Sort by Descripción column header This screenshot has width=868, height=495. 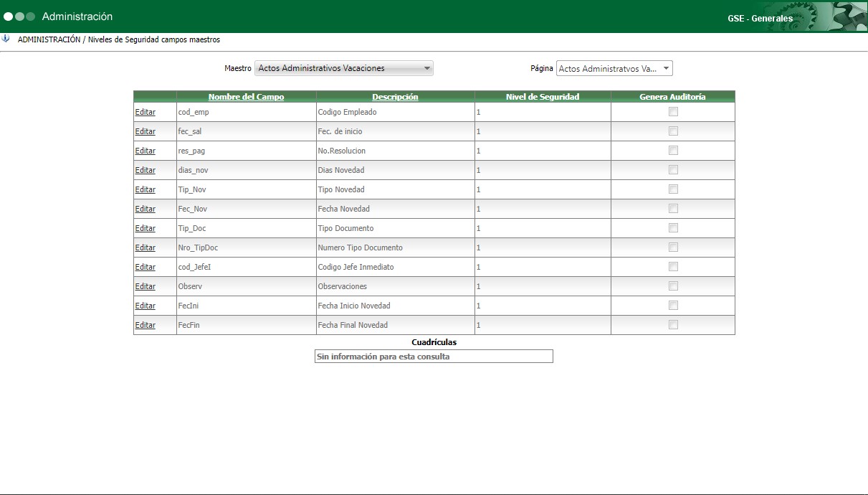point(395,97)
